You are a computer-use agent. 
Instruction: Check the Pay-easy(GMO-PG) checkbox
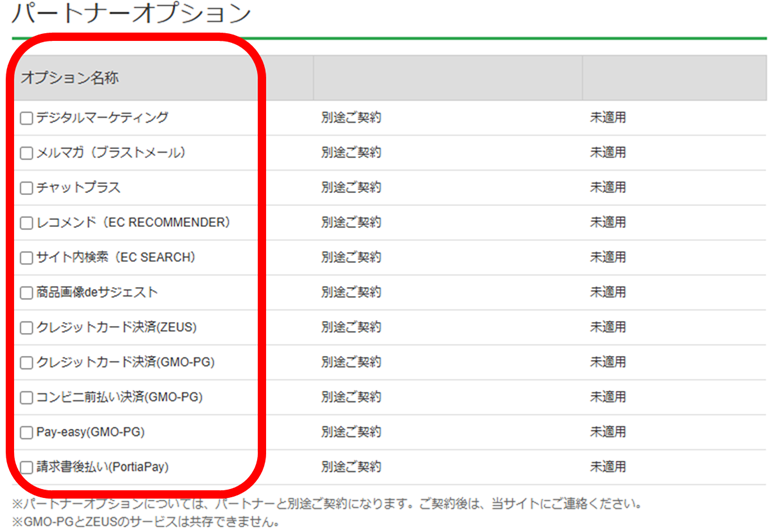pos(27,433)
